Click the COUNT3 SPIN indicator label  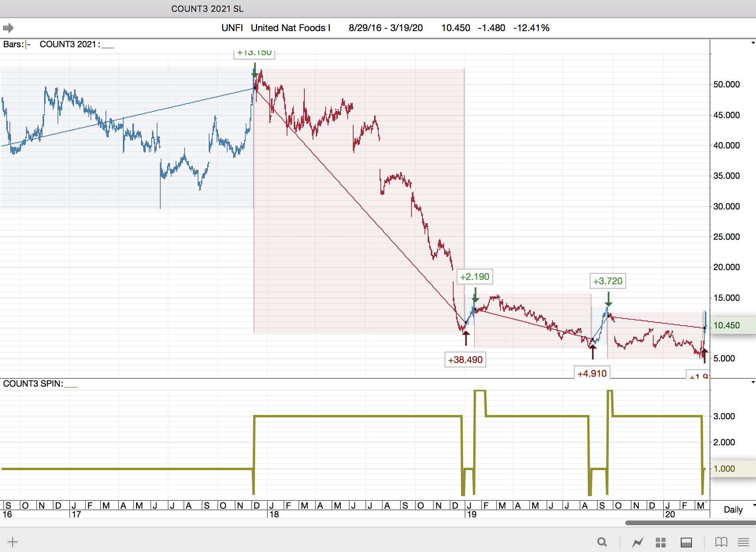(33, 383)
